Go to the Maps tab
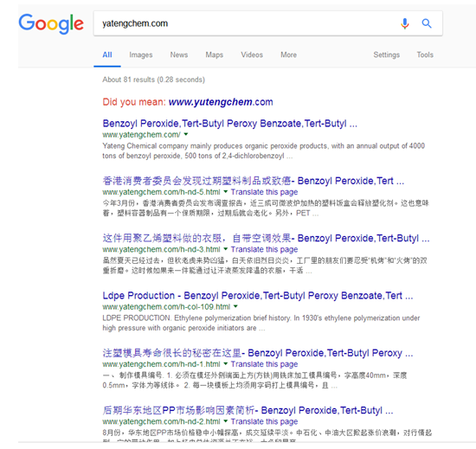Screen dimensions: 476x449 click(x=215, y=55)
